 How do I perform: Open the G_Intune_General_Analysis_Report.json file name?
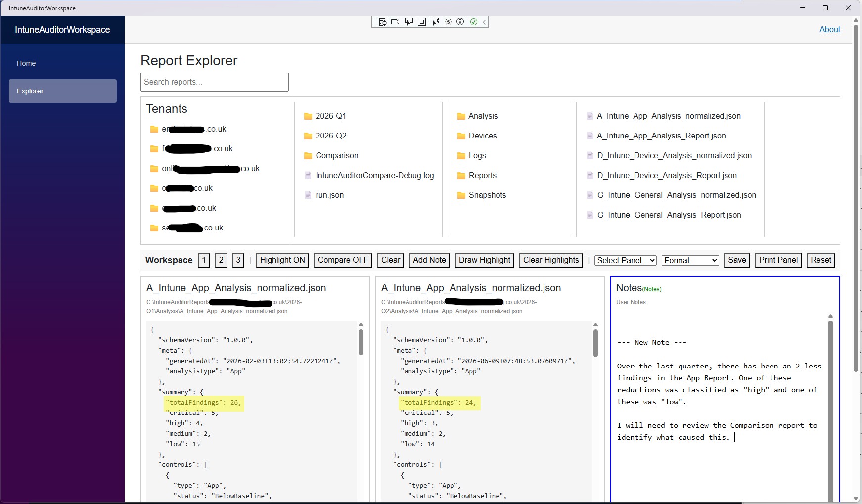point(669,215)
